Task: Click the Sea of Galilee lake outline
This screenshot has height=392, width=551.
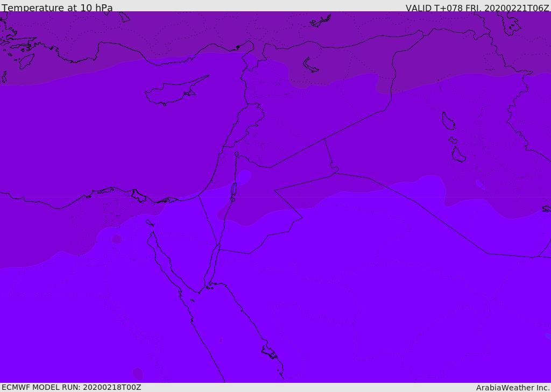Action: (236, 154)
